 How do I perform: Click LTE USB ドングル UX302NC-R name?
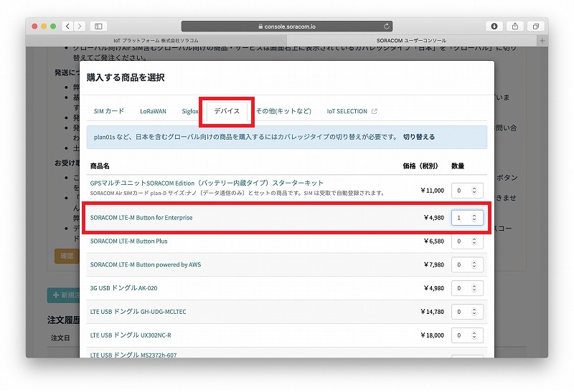point(131,335)
